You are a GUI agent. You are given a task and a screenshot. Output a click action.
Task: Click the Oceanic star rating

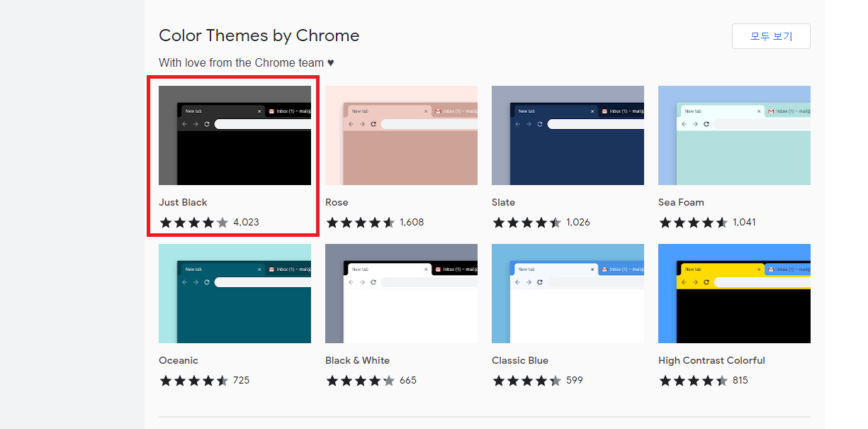(x=194, y=380)
